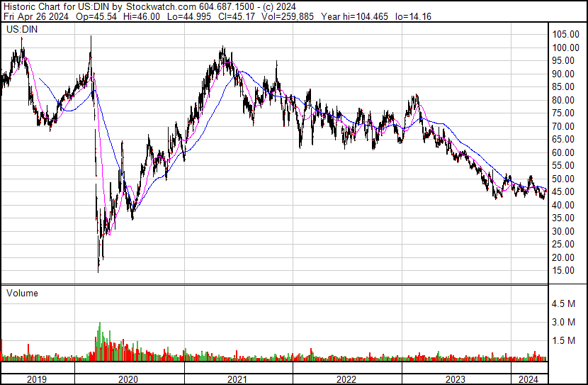Select the 3.0 M volume label
588x385 pixels.
click(563, 322)
